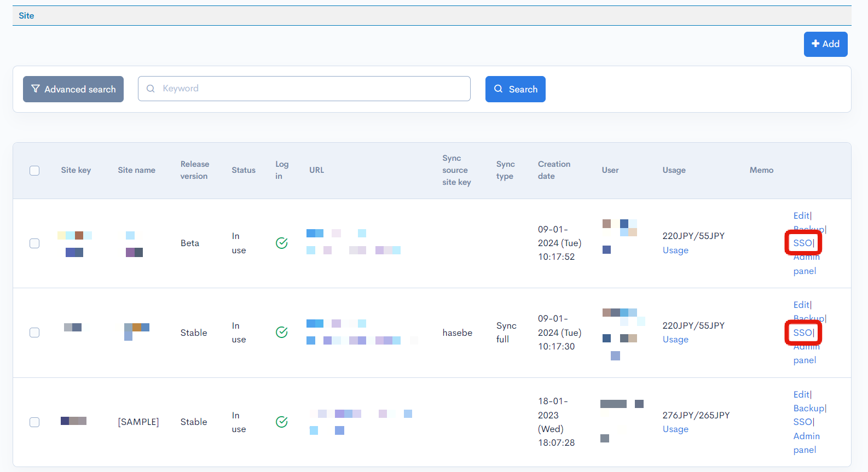Click Edit in the hasebe row
This screenshot has height=472, width=868.
pos(801,305)
